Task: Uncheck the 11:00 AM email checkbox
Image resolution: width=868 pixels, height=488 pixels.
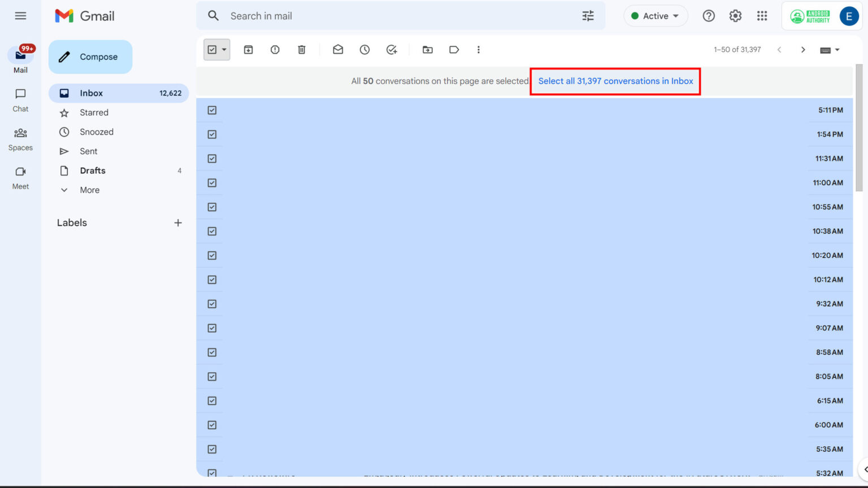Action: click(x=212, y=183)
